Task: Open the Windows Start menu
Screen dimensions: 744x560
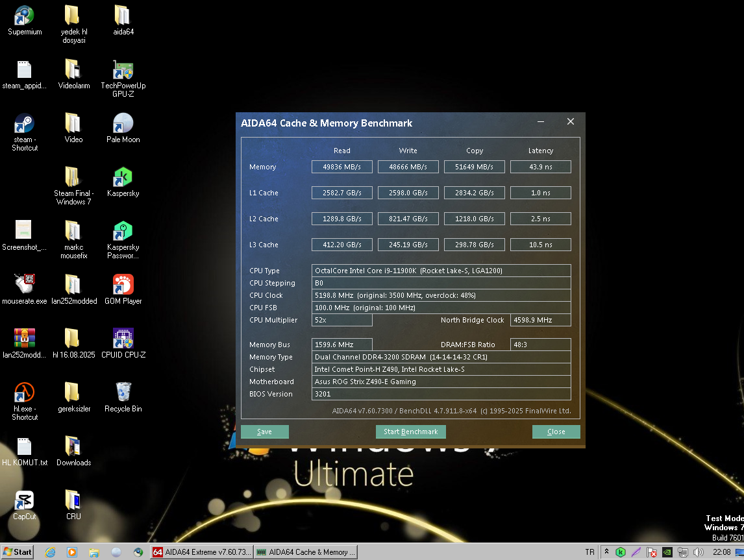Action: click(18, 552)
